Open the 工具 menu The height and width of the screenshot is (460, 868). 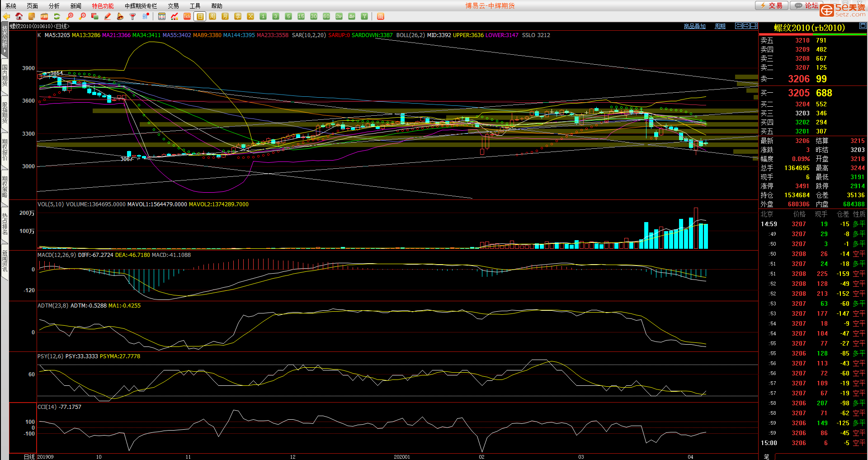pos(195,6)
